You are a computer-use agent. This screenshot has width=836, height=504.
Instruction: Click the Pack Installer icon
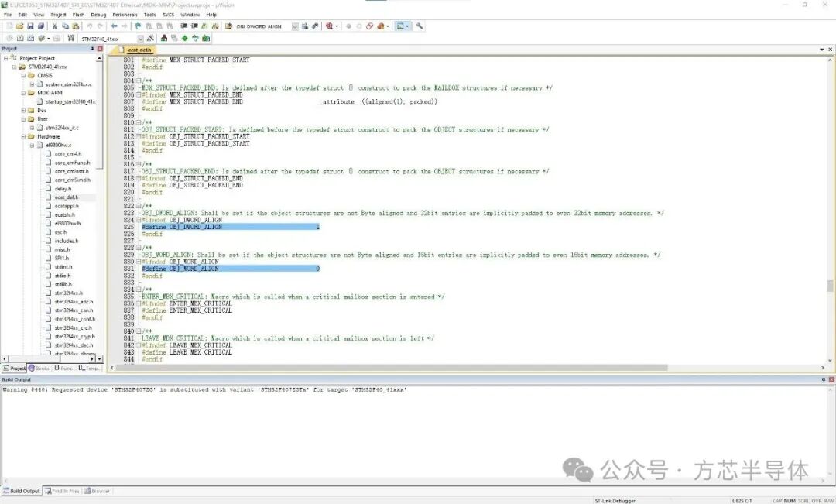[206, 39]
